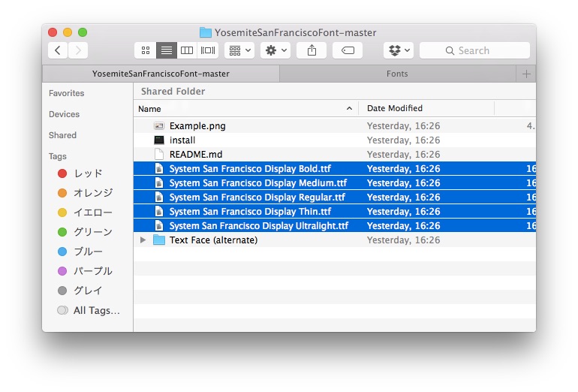
Task: Click the Devices sidebar heading
Action: [64, 114]
